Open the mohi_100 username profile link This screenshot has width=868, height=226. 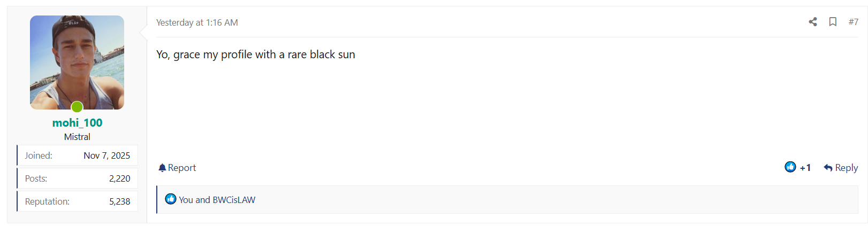(77, 123)
